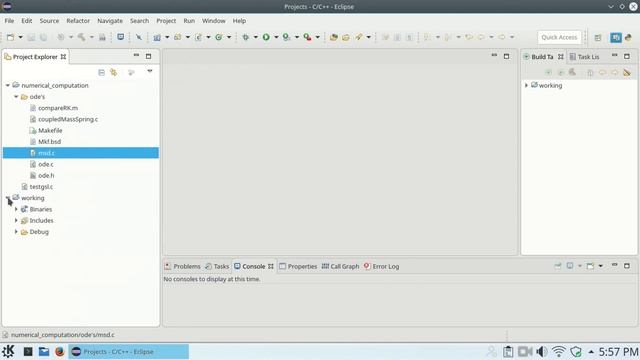Image resolution: width=640 pixels, height=360 pixels.
Task: Click the New C Source File icon
Action: pyautogui.click(x=198, y=37)
